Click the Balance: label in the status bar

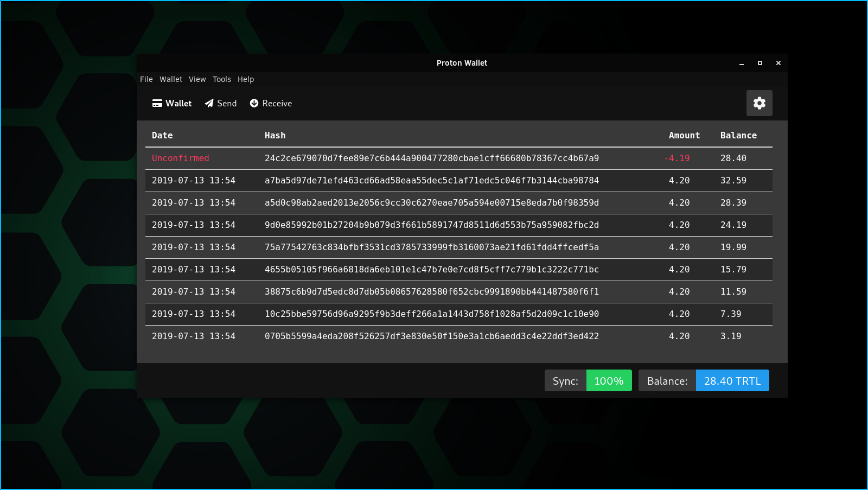coord(667,380)
